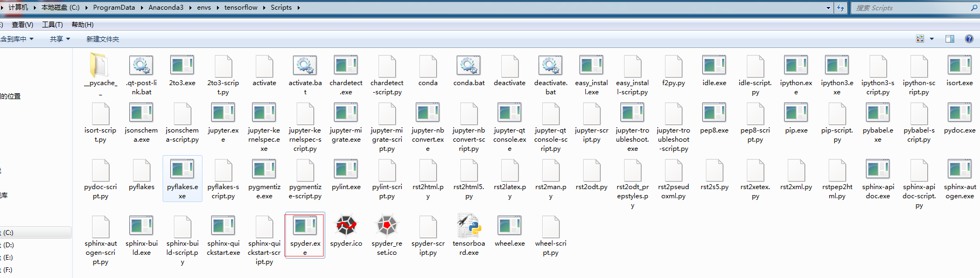
Task: Open the help button icon
Action: pos(969,39)
